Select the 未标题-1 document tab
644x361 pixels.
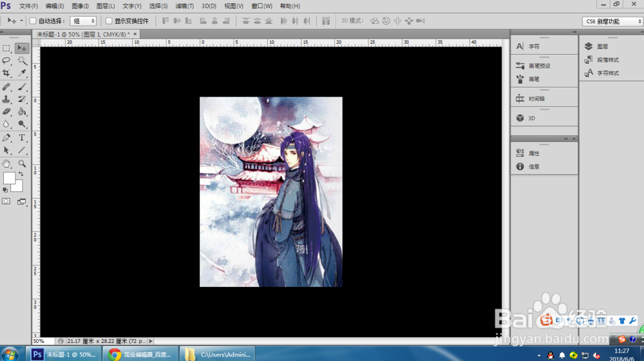tap(83, 35)
